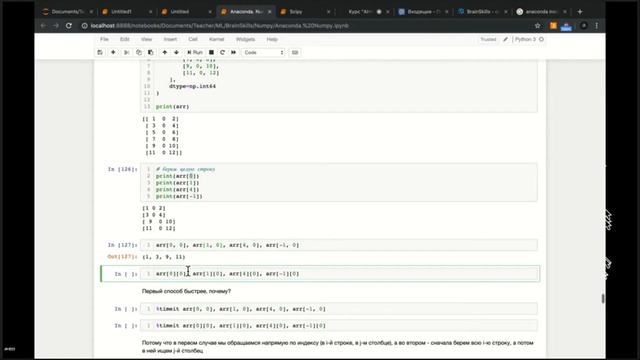Click the page info icon beside localhost

84,26
